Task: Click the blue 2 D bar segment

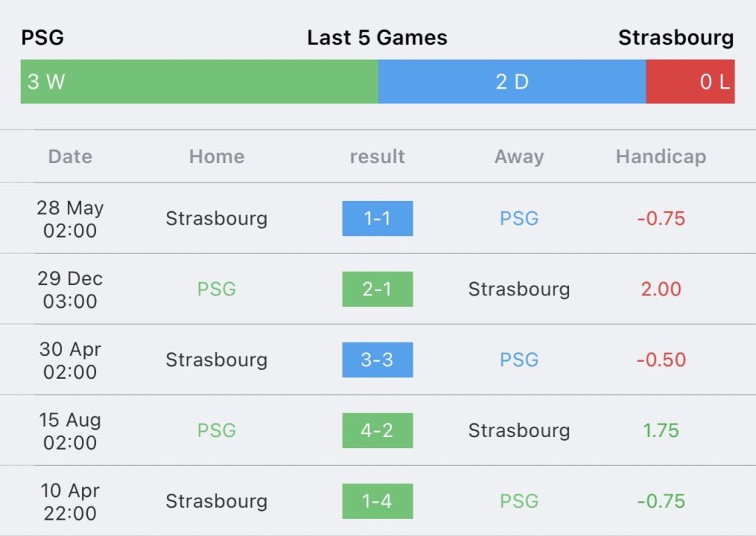Action: click(512, 81)
